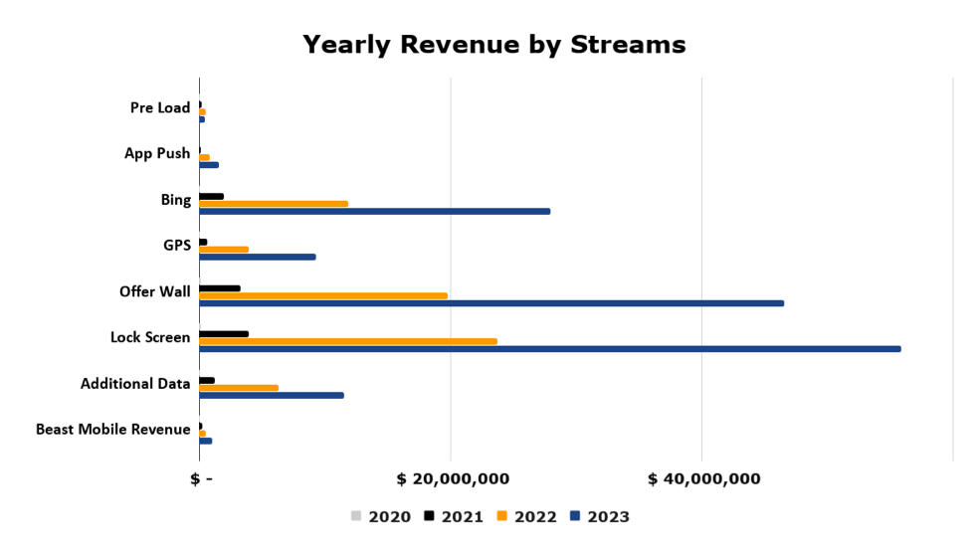Click the GPS 2023 blue bar
The height and width of the screenshot is (552, 980).
click(258, 257)
